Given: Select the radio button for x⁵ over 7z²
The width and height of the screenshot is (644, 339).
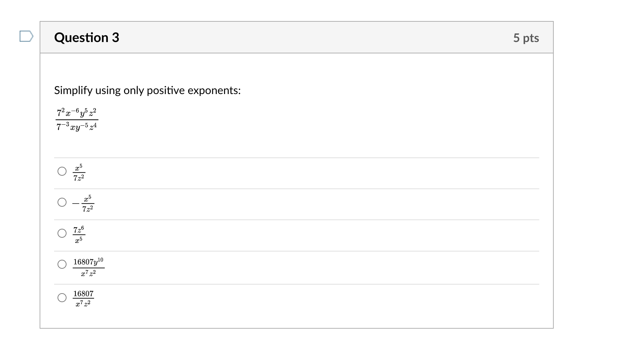Looking at the screenshot, I should (62, 171).
